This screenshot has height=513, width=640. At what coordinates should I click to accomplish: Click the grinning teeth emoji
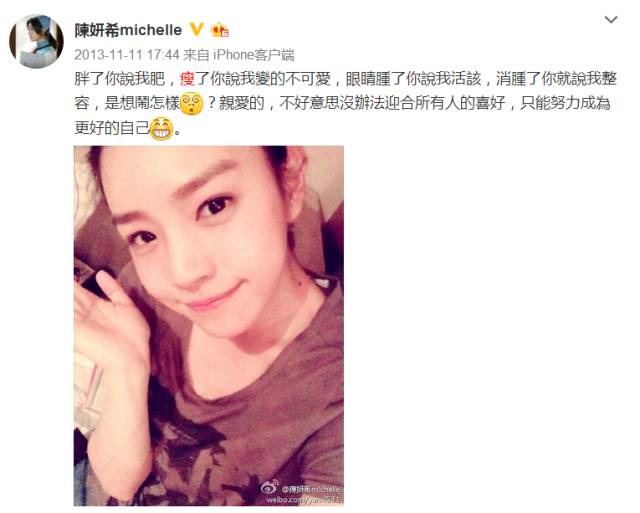pos(162,129)
